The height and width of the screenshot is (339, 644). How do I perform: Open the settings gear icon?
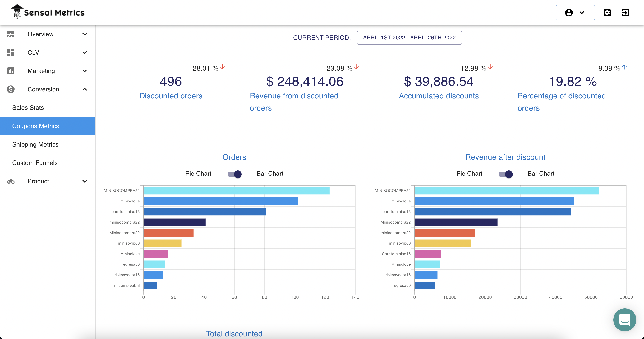click(x=607, y=13)
